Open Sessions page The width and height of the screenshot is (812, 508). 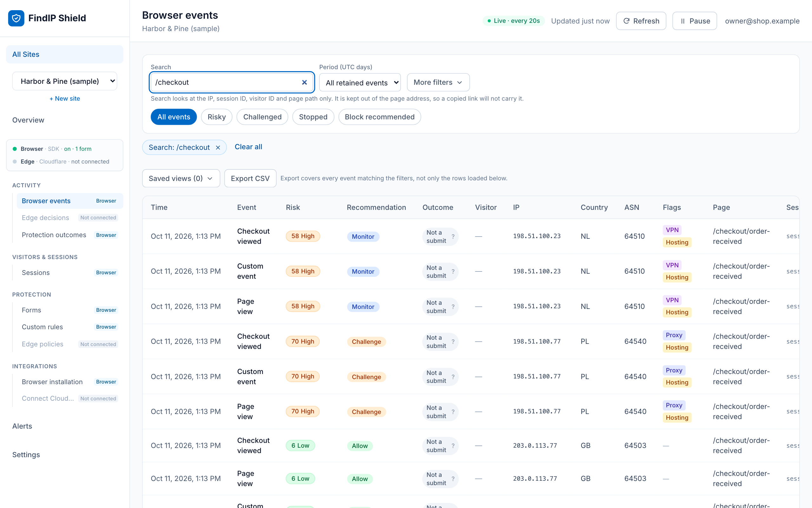coord(70,272)
